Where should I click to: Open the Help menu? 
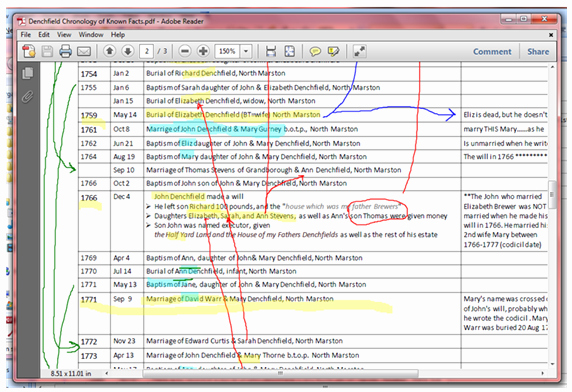118,35
